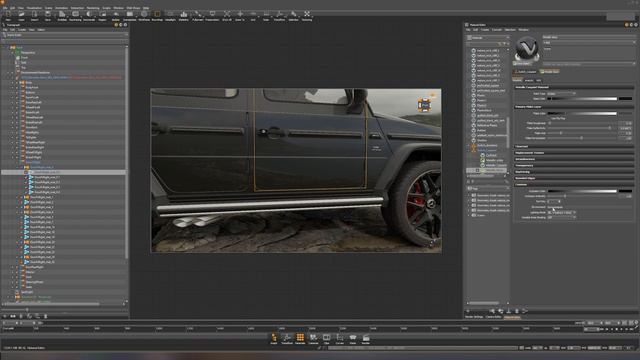The height and width of the screenshot is (360, 640).
Task: Toggle the Grid toolbar icon
Action: (x=253, y=16)
